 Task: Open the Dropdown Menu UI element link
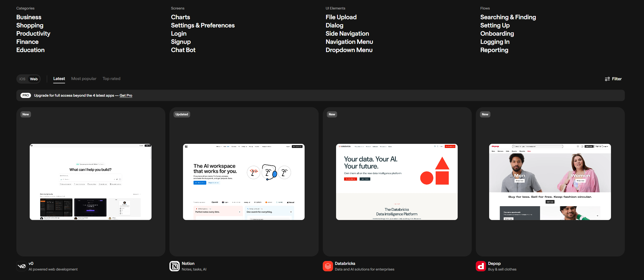[x=349, y=50]
